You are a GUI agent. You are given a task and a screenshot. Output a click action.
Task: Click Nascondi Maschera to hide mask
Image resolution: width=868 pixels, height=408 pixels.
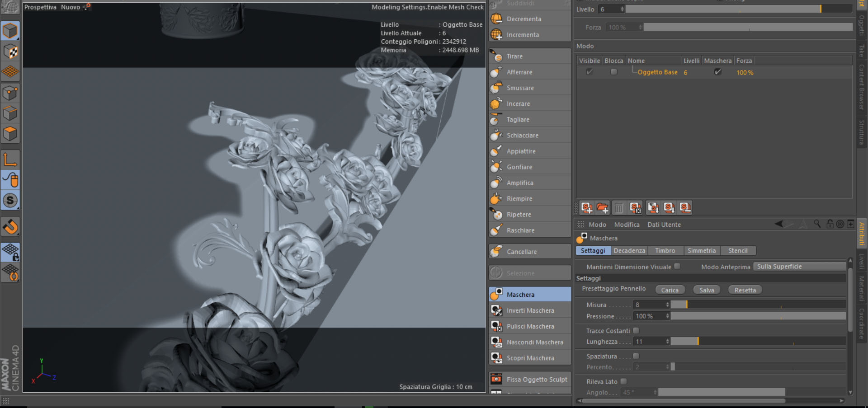530,342
